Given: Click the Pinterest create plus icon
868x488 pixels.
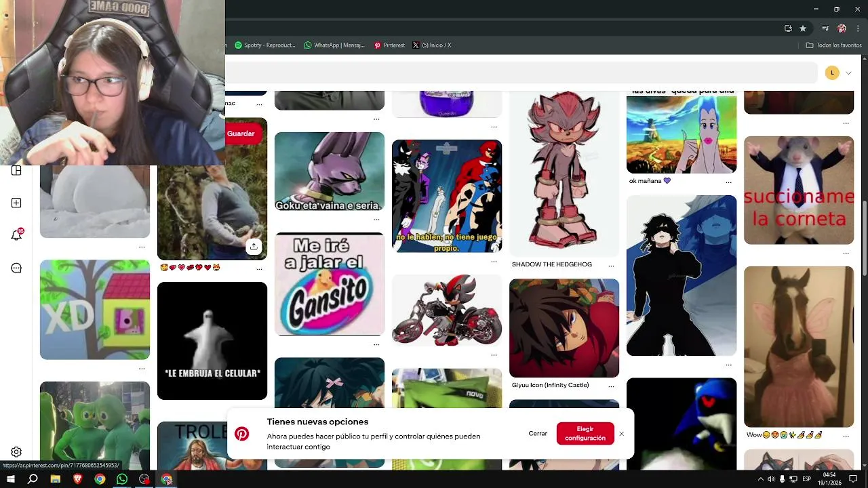Looking at the screenshot, I should tap(16, 203).
